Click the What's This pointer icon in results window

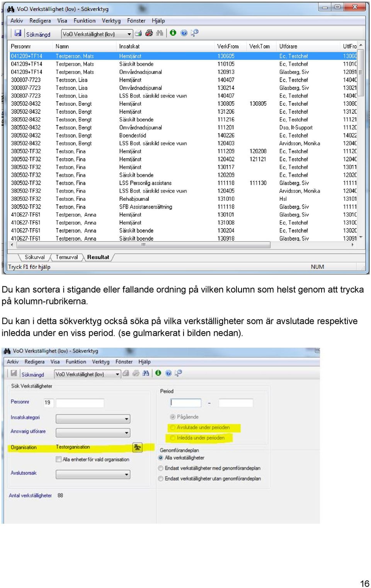pos(194,33)
